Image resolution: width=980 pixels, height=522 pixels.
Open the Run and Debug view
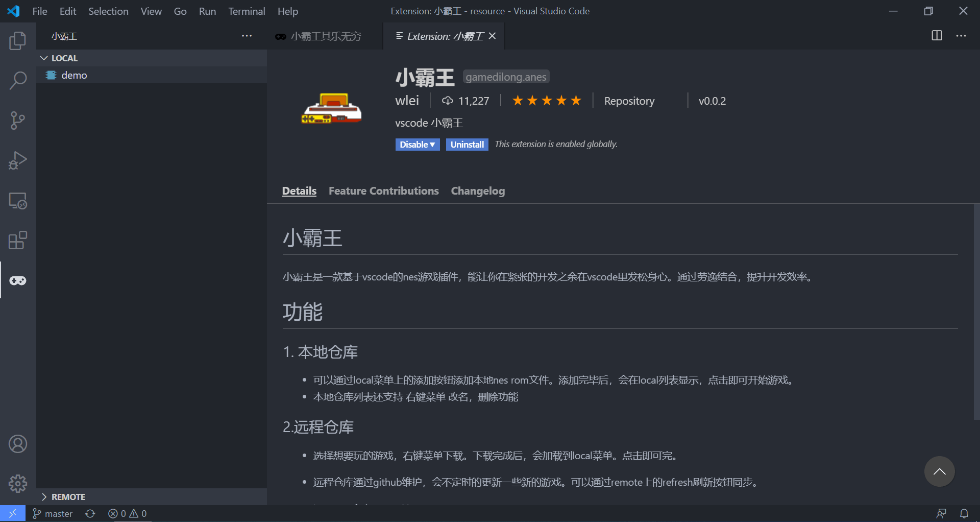point(18,160)
